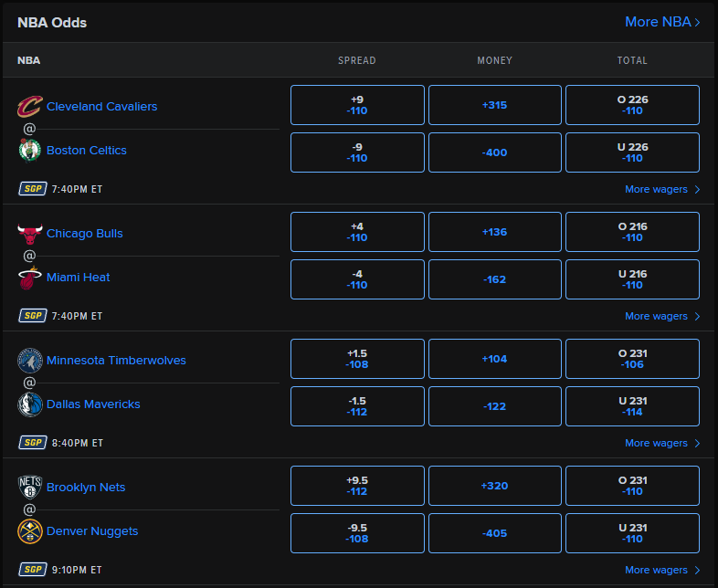The width and height of the screenshot is (718, 588).
Task: Open the Minnesota Timberwolves team link
Action: [x=116, y=361]
